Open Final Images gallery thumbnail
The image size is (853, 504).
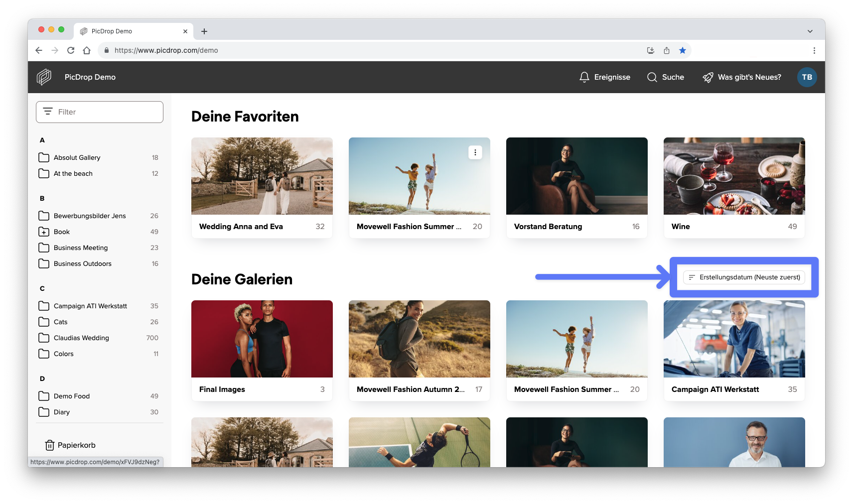click(262, 339)
